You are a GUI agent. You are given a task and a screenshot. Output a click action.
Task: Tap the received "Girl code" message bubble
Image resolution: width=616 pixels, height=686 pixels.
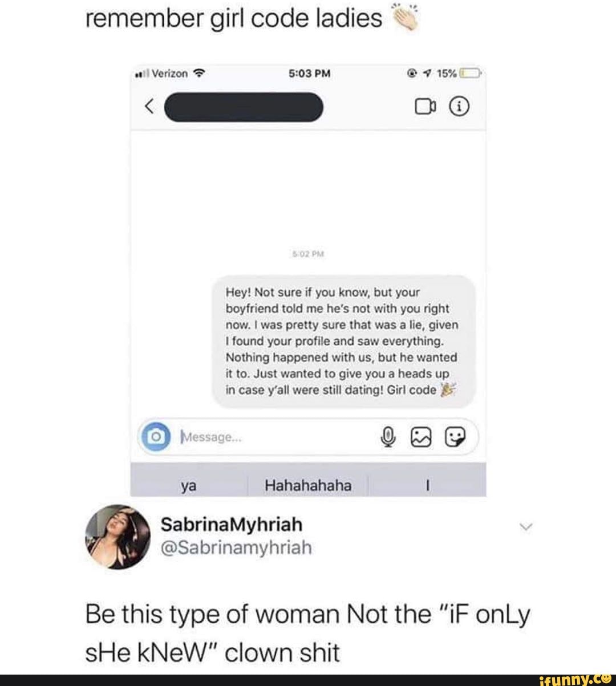[345, 342]
